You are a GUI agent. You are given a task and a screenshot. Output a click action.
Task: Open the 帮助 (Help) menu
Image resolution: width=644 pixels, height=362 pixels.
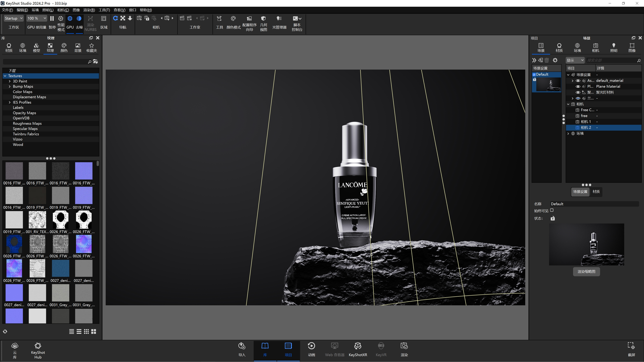(x=146, y=10)
